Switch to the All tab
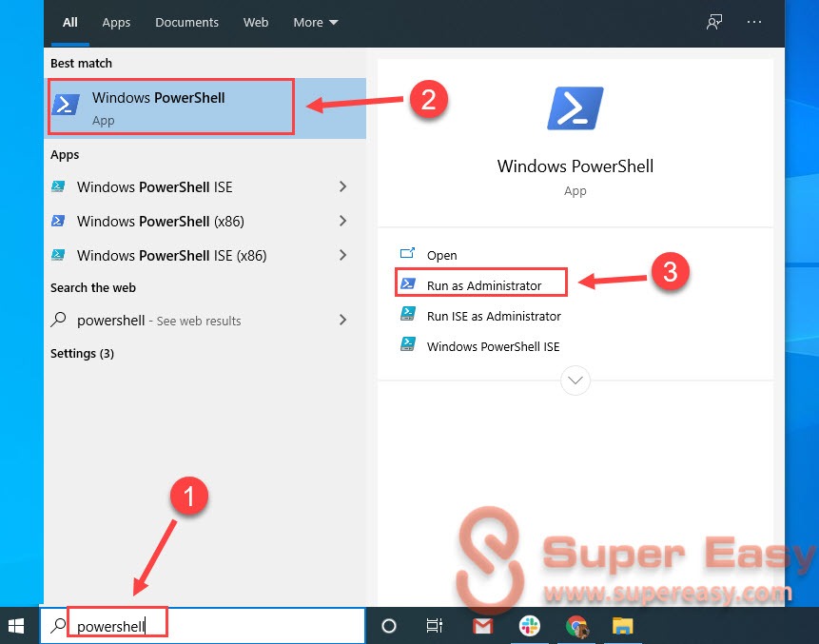The height and width of the screenshot is (644, 819). click(70, 23)
